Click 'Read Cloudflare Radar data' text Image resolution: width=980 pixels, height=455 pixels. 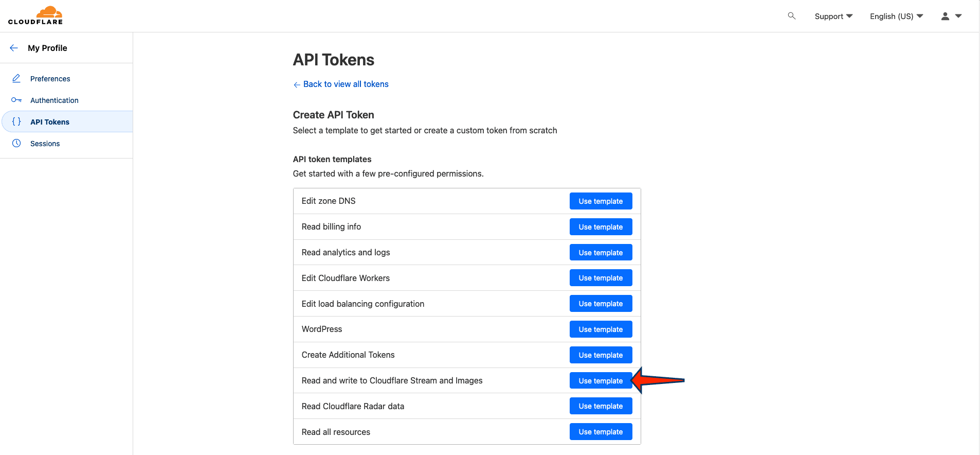tap(353, 406)
